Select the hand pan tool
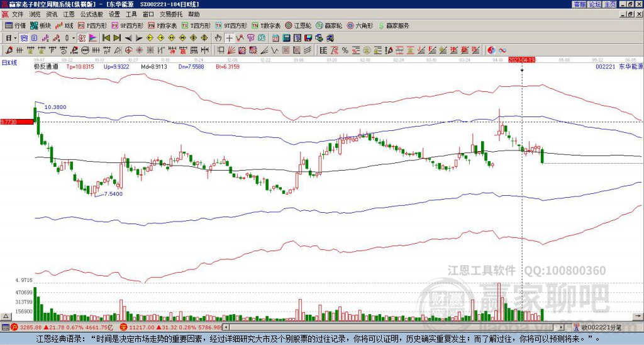This screenshot has height=345, width=644. 218,38
